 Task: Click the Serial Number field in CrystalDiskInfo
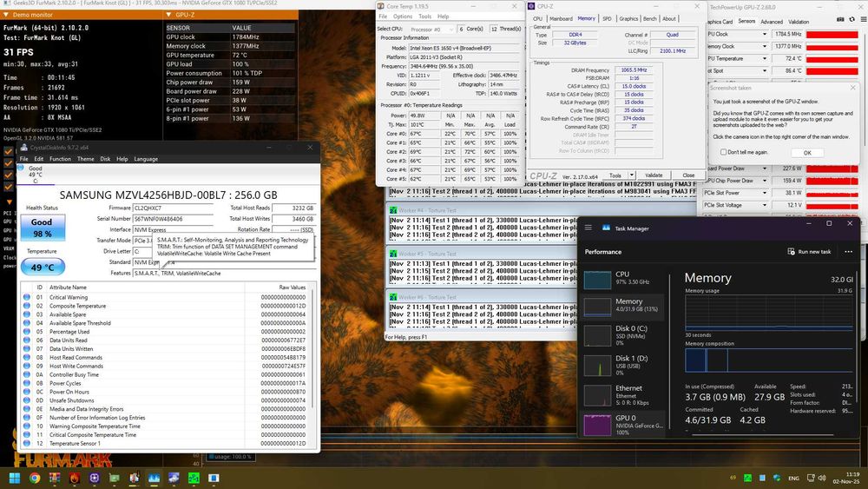[173, 219]
